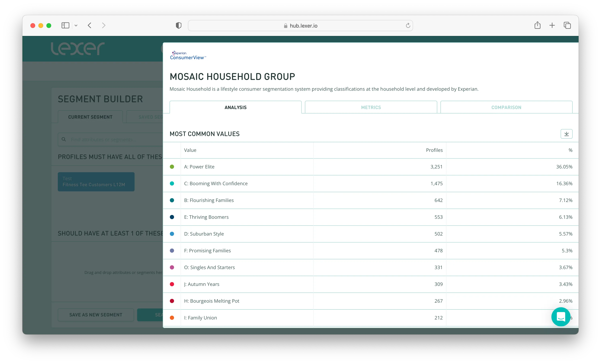This screenshot has height=364, width=601.
Task: Open a new tab with the plus icon
Action: (x=552, y=25)
